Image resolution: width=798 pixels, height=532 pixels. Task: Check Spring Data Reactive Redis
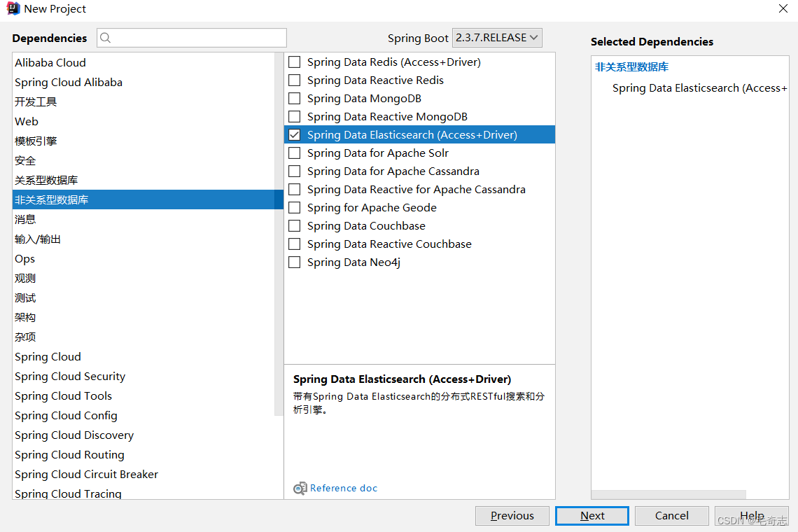294,80
